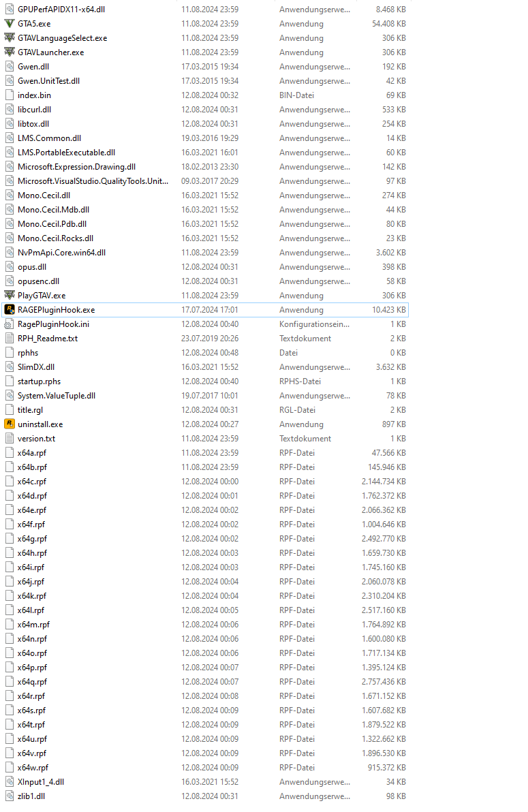Click the SlimDX.dll file icon

pyautogui.click(x=10, y=367)
